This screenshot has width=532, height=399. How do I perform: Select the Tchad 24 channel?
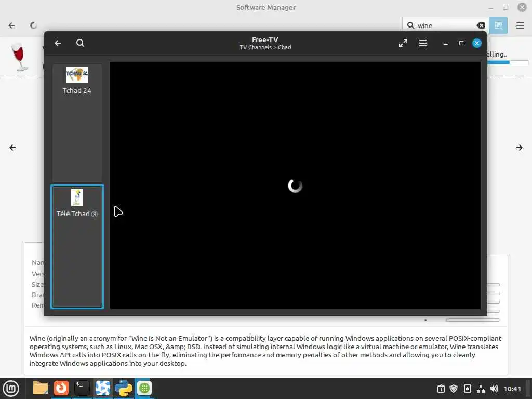tap(77, 123)
